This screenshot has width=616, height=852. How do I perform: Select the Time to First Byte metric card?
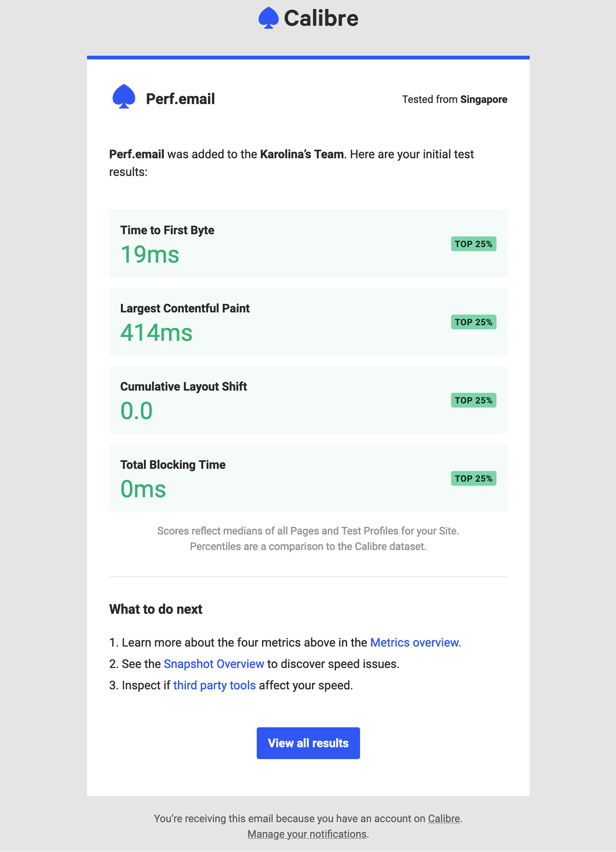pyautogui.click(x=308, y=244)
